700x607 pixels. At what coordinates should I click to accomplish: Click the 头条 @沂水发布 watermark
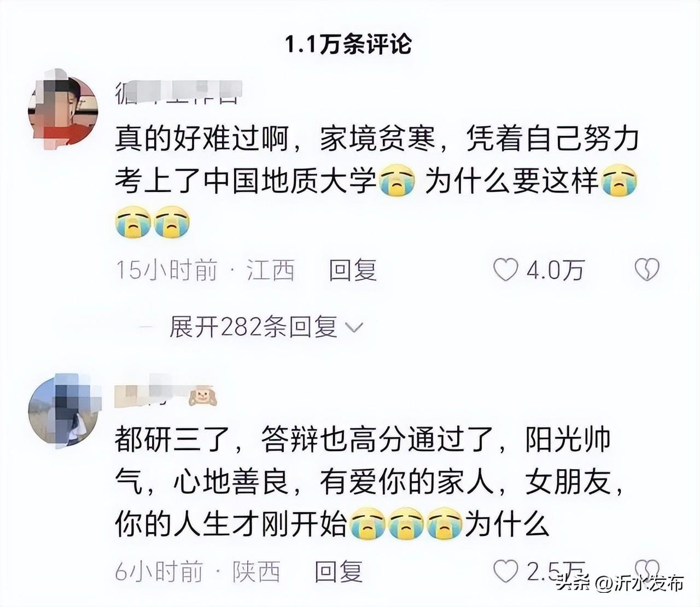[x=620, y=583]
